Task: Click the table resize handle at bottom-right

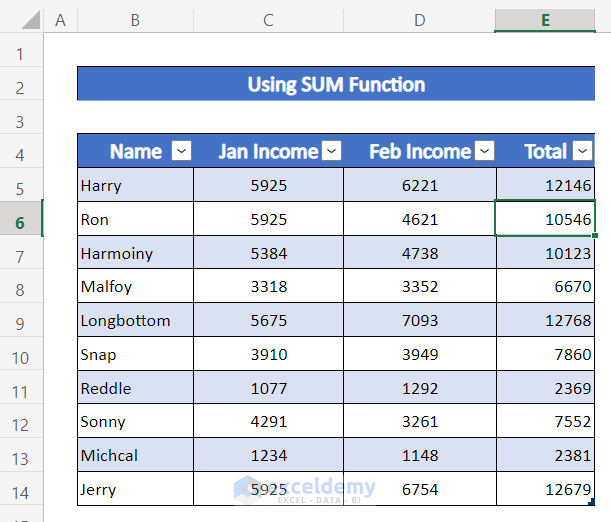Action: pyautogui.click(x=592, y=503)
